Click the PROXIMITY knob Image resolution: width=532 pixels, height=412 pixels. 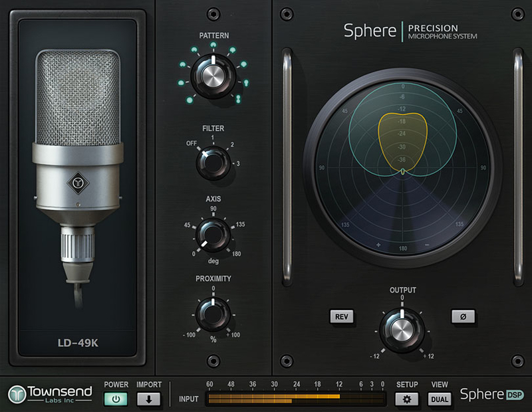click(213, 315)
